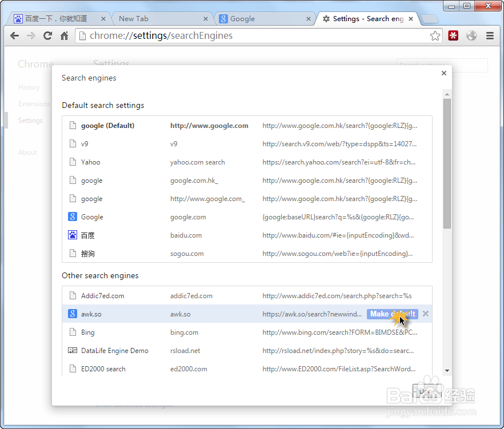This screenshot has width=504, height=429.
Task: Open History in the settings sidebar
Action: [x=29, y=87]
